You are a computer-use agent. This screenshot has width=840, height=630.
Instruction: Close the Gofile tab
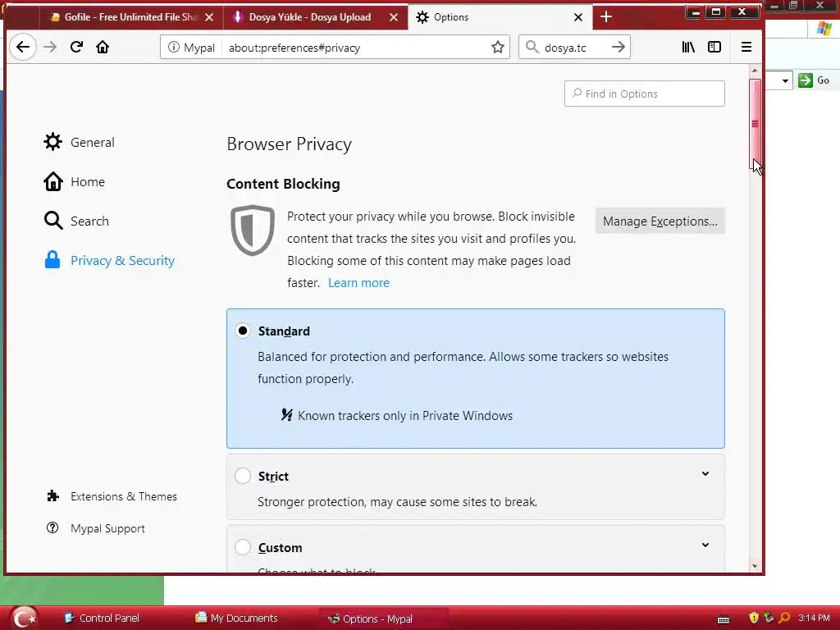(x=209, y=17)
